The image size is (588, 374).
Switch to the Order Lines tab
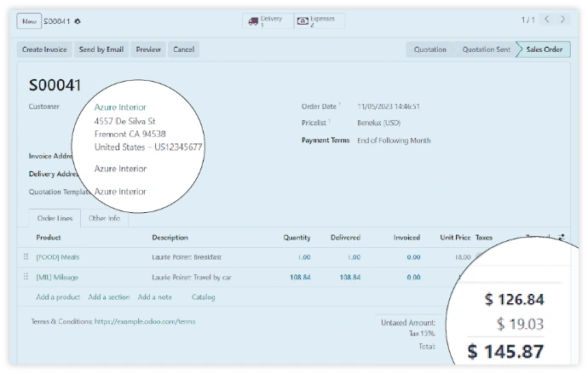tap(55, 219)
